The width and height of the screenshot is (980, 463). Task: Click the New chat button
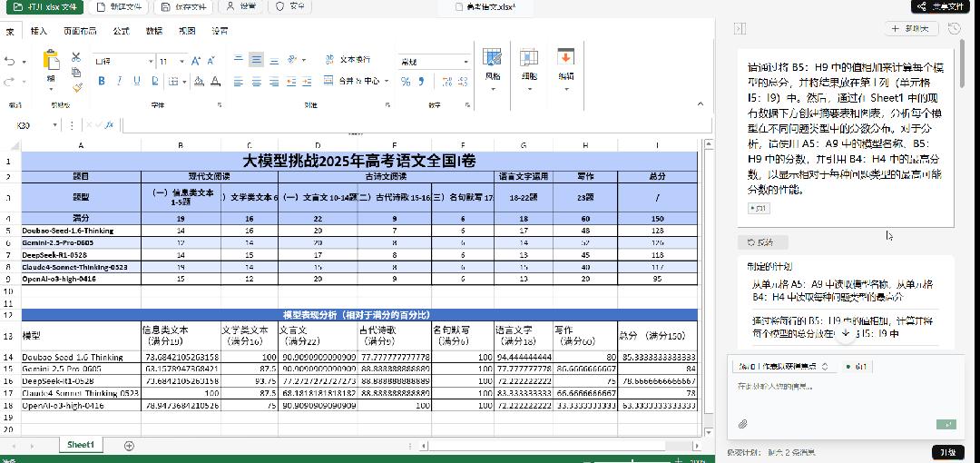coord(911,28)
